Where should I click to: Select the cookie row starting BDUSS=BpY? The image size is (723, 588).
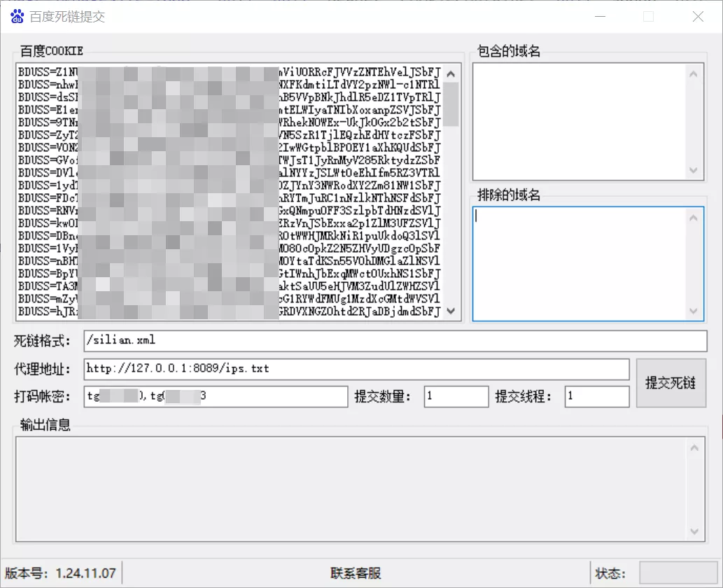230,274
